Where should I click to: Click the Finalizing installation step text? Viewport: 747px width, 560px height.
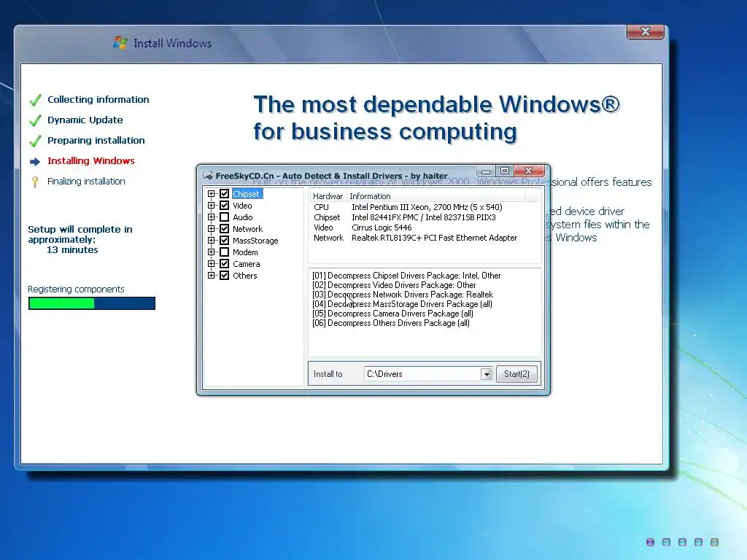(x=86, y=182)
